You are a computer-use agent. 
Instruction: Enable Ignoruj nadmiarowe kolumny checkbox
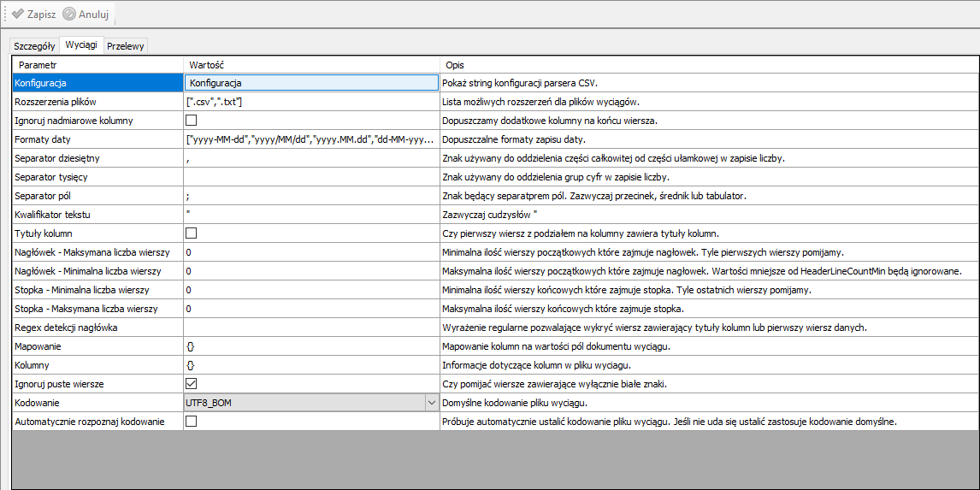click(192, 121)
